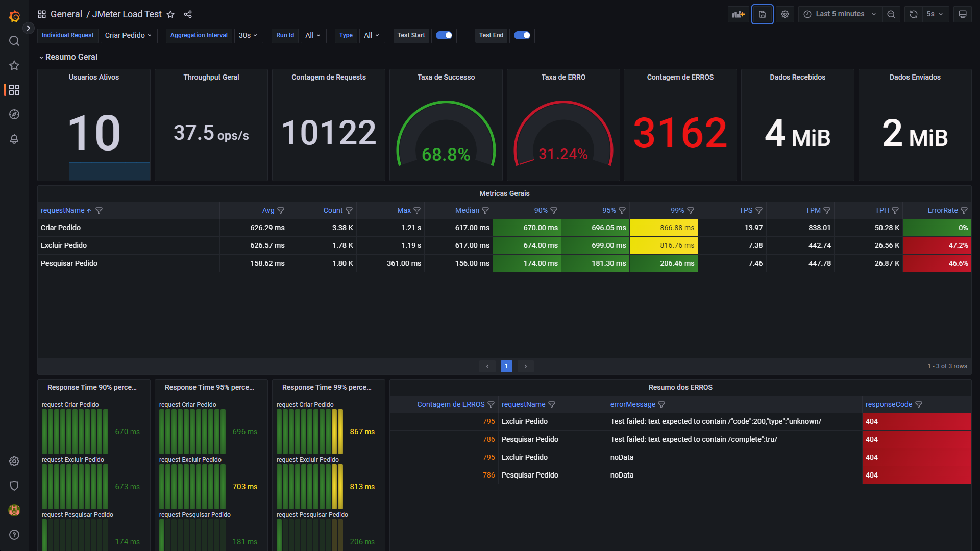Viewport: 980px width, 551px height.
Task: Click page 1 pagination button
Action: click(506, 366)
